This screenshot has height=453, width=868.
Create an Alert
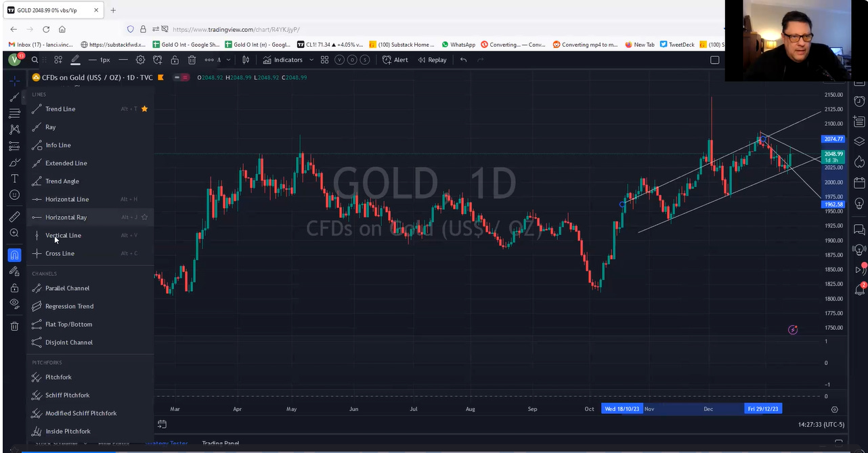(x=395, y=60)
